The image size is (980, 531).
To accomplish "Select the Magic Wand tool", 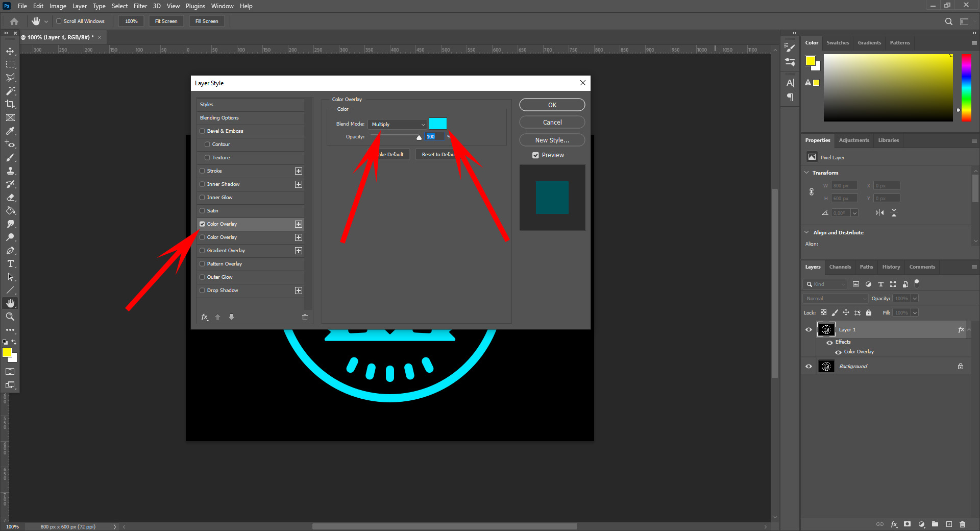I will [10, 91].
